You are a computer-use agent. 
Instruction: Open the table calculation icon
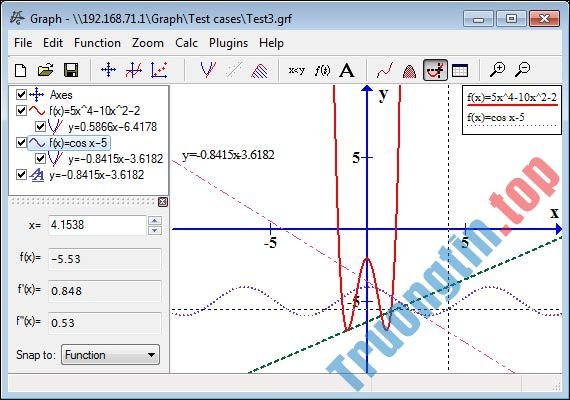[459, 70]
